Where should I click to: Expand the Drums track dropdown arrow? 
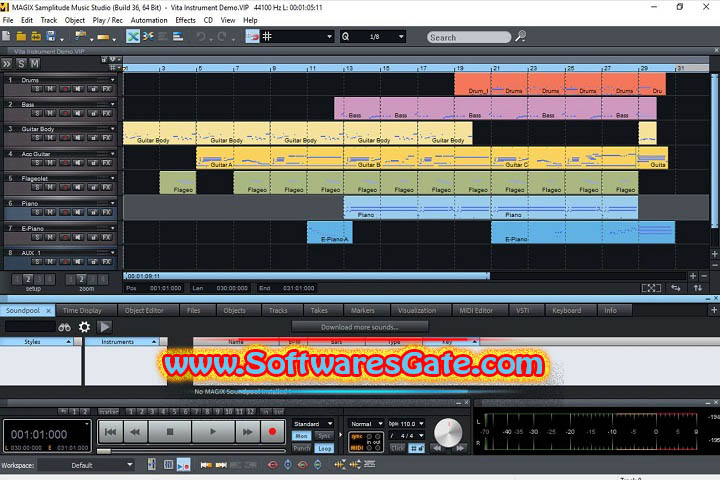[x=112, y=80]
